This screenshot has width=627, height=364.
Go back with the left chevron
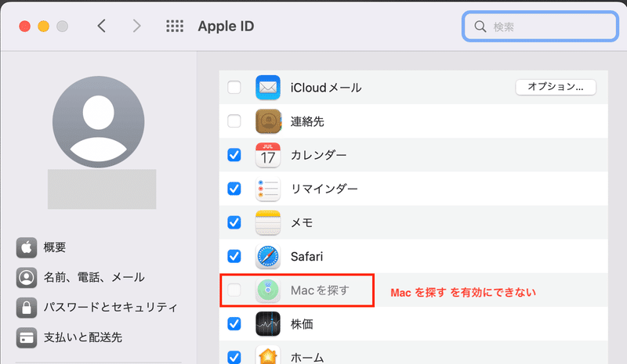point(102,26)
